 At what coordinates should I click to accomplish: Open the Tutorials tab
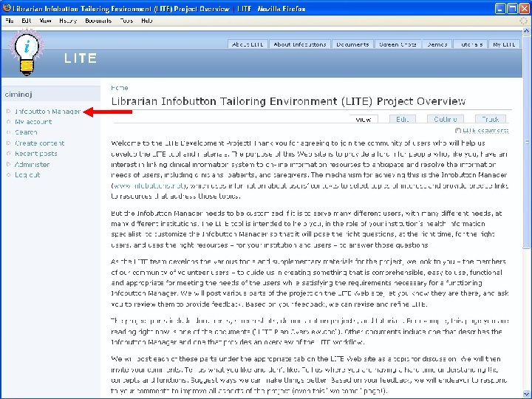[471, 44]
